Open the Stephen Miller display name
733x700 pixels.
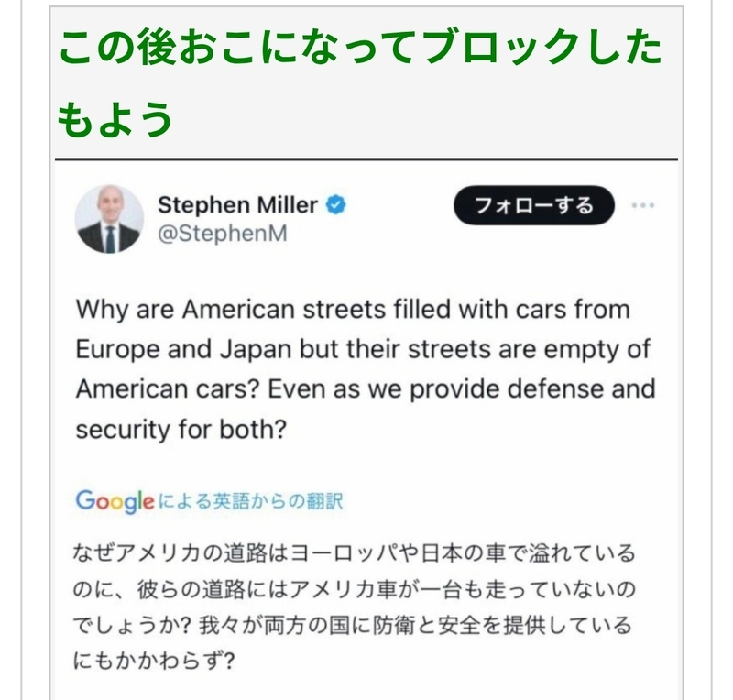(x=236, y=203)
